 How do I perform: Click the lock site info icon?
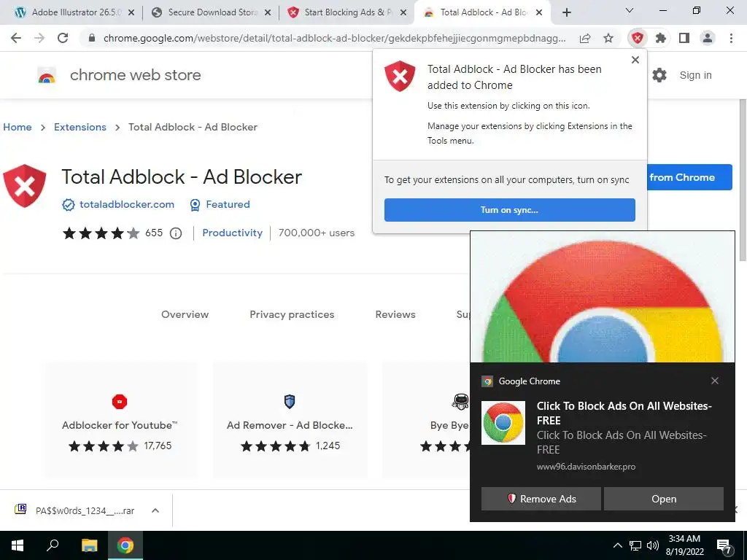pos(92,38)
